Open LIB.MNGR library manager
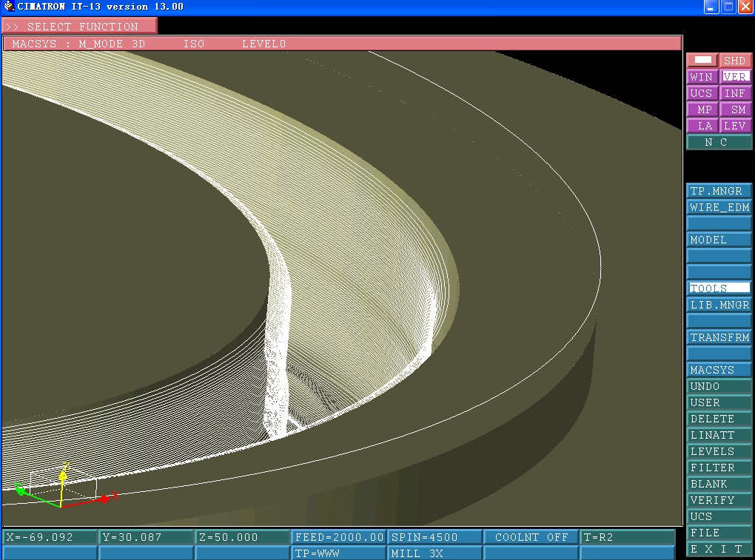 (x=719, y=305)
